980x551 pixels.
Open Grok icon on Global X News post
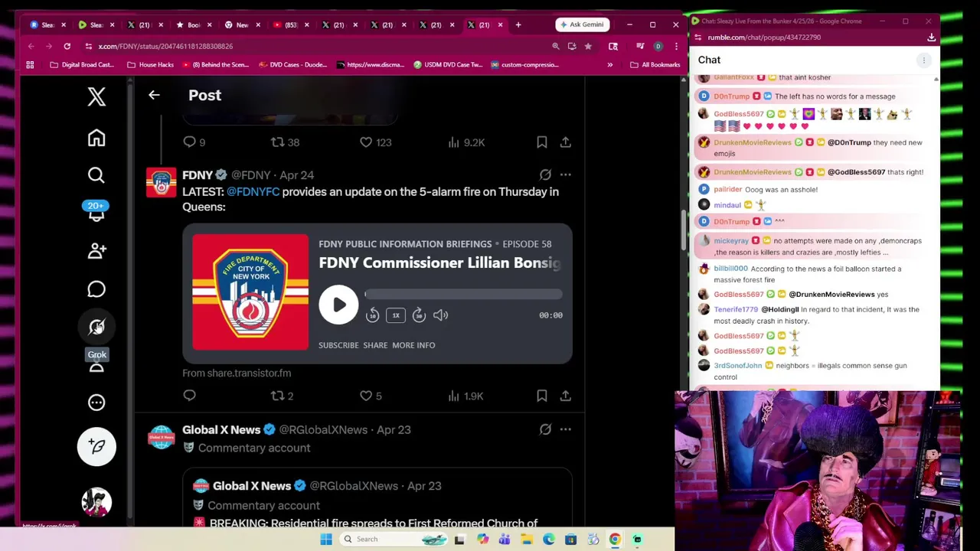coord(545,429)
